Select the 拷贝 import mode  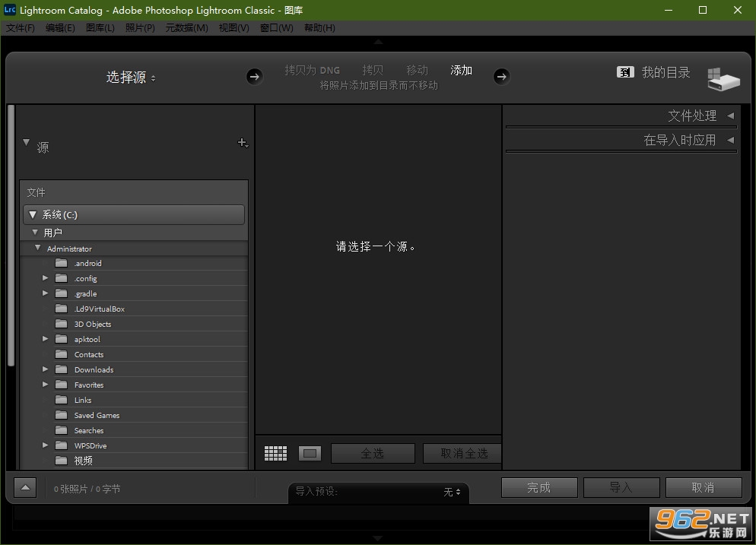[x=373, y=71]
